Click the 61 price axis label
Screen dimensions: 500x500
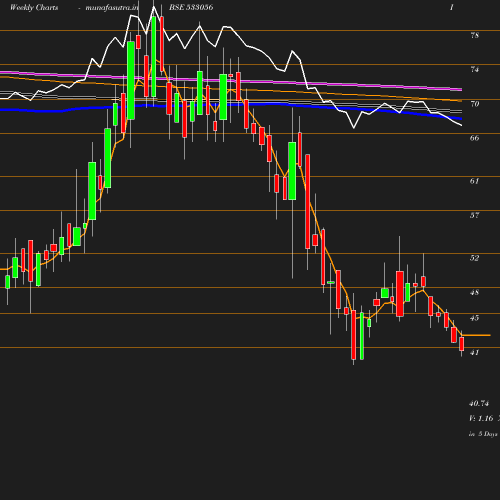[x=475, y=181]
